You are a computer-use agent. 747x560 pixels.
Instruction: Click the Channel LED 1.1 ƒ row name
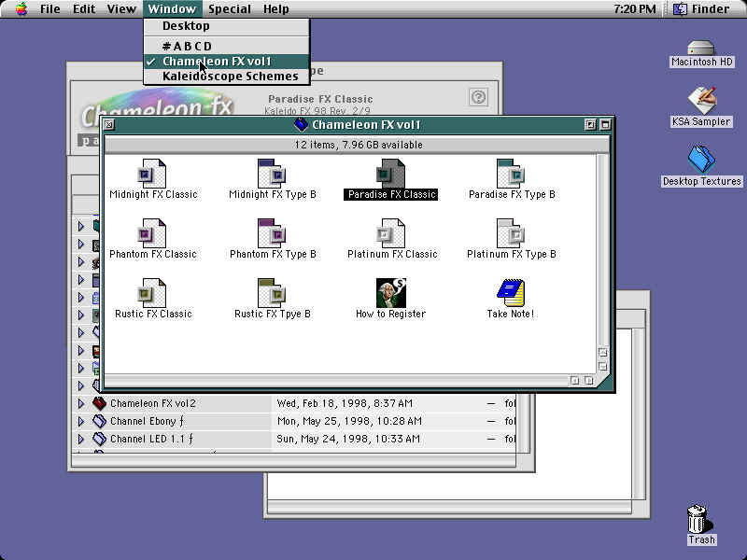pyautogui.click(x=151, y=439)
